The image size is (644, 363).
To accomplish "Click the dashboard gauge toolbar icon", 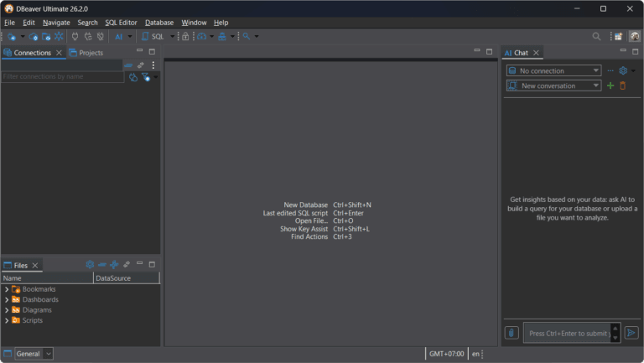I will tap(201, 37).
